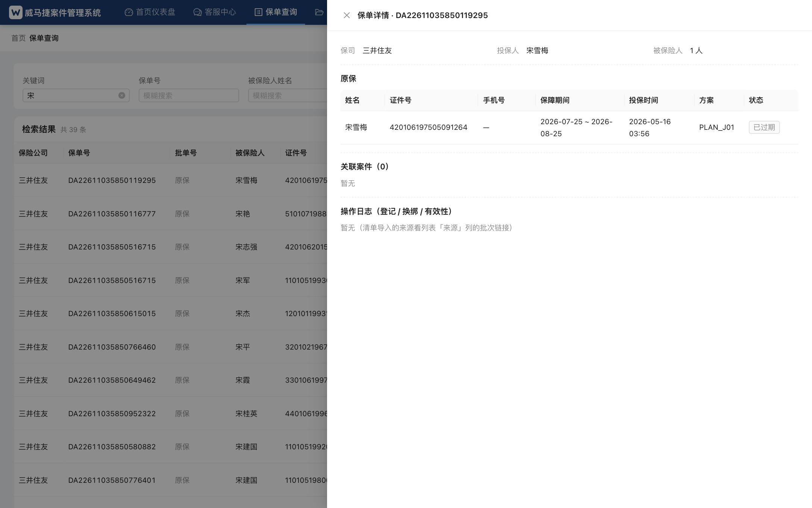Screen dimensions: 812x508
Task: Click the 保司 value 三井住友 in drawer
Action: (x=377, y=50)
